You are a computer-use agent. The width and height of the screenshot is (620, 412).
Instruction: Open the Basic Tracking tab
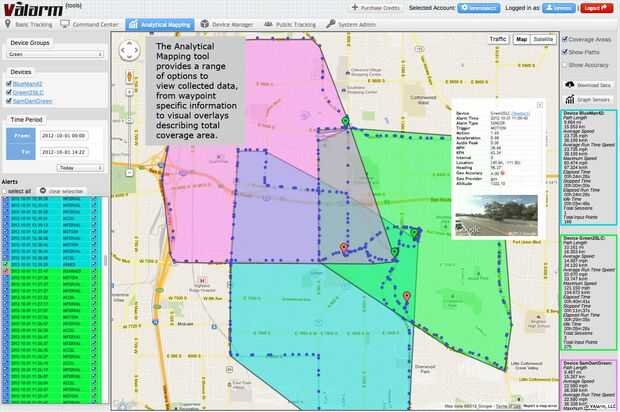pyautogui.click(x=28, y=25)
